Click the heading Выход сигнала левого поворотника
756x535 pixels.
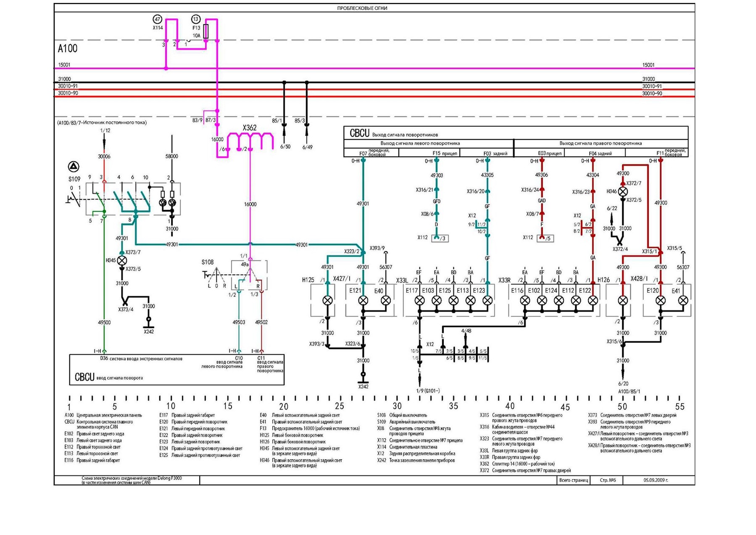pyautogui.click(x=420, y=143)
